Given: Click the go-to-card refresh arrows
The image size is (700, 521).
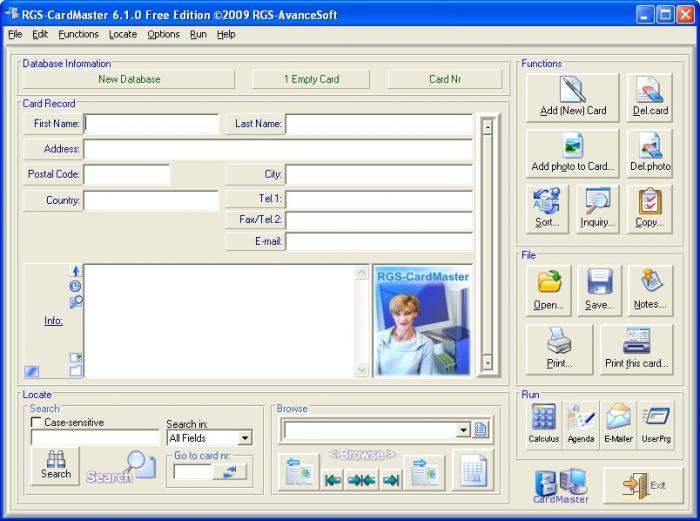Looking at the screenshot, I should (229, 472).
